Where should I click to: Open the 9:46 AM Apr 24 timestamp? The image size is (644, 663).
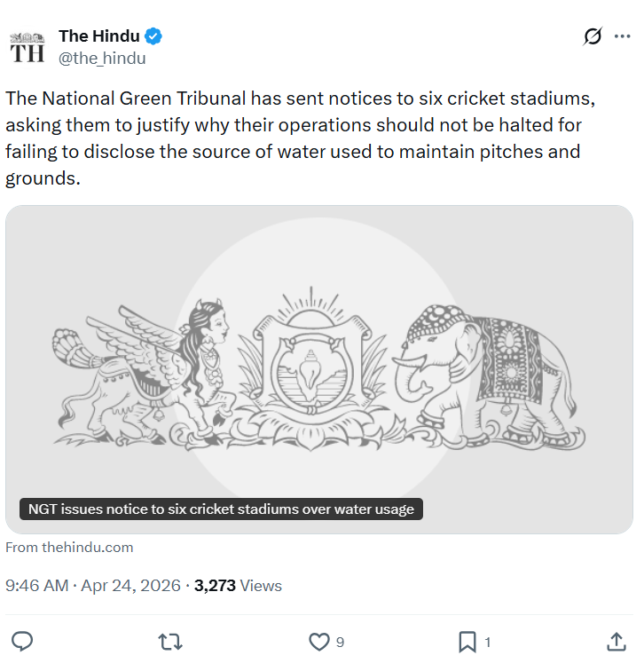click(93, 586)
